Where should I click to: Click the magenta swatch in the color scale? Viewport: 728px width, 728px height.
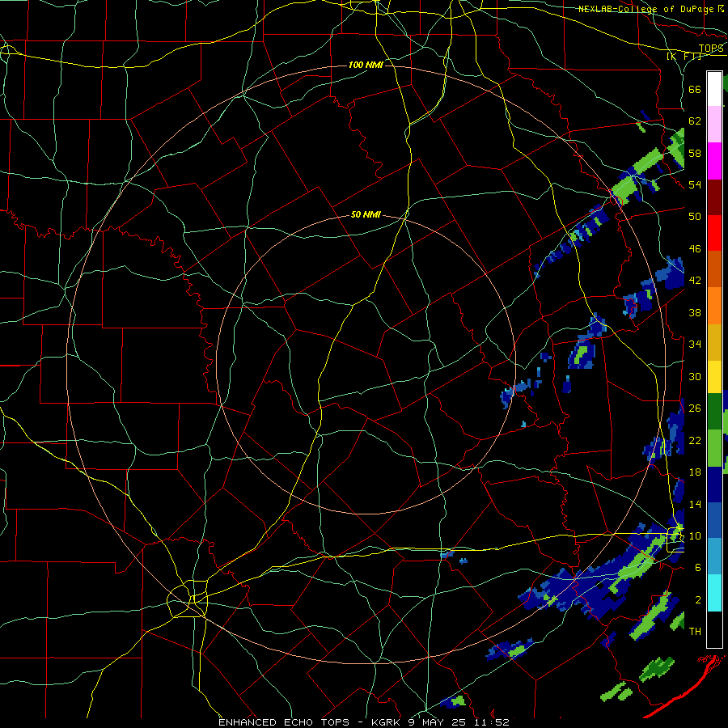[714, 161]
